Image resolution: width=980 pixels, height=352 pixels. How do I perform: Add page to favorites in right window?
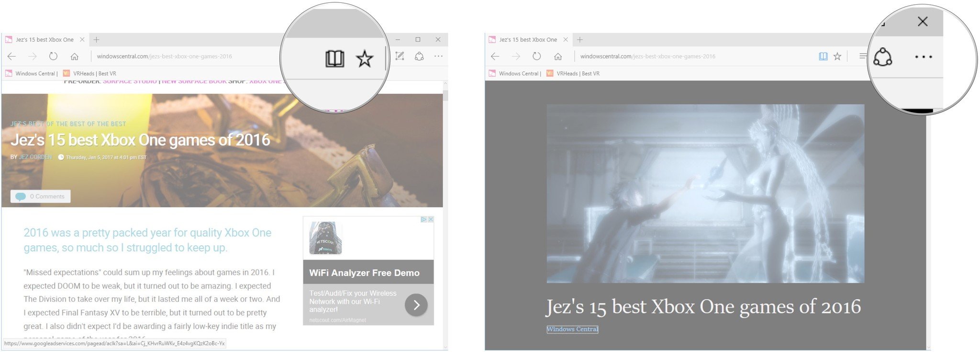click(837, 57)
